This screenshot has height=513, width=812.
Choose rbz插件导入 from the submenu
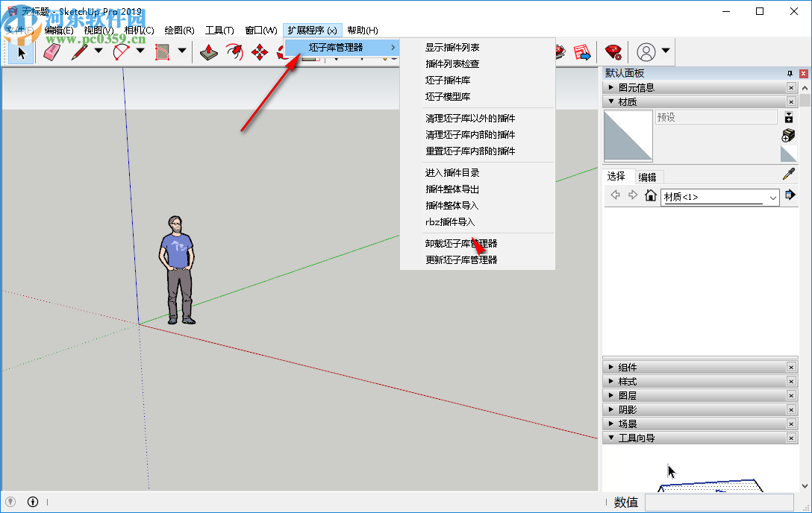coord(450,221)
